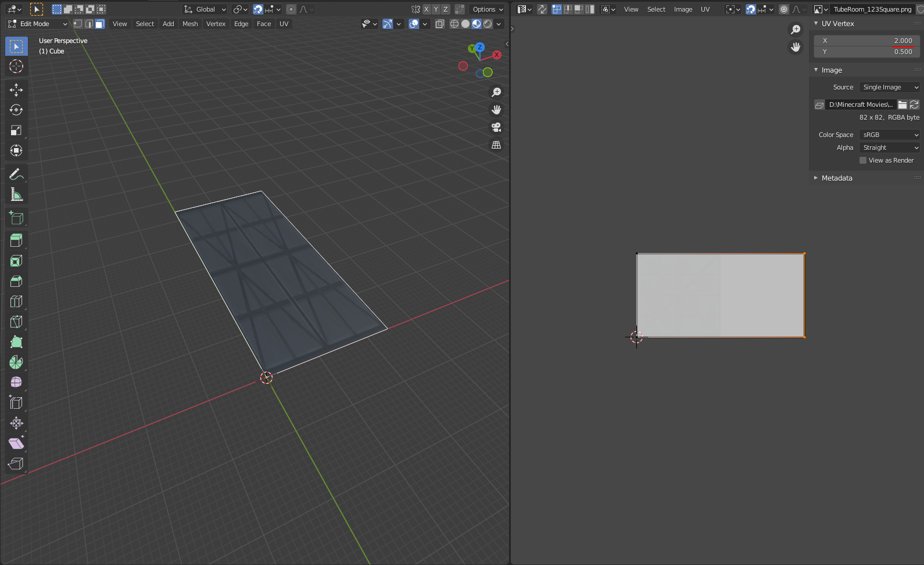Enable face select mode
Viewport: 924px width, 565px height.
(100, 24)
